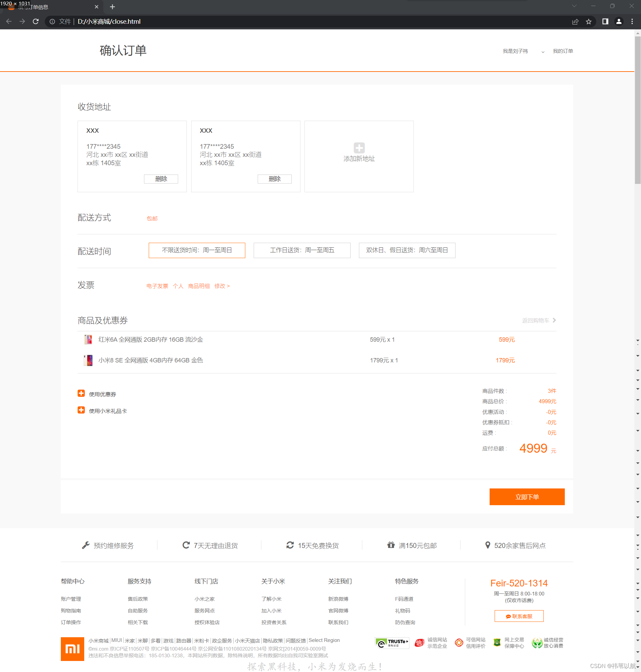The image size is (641, 672).
Task: Reload the page with refresh icon
Action: click(x=35, y=21)
